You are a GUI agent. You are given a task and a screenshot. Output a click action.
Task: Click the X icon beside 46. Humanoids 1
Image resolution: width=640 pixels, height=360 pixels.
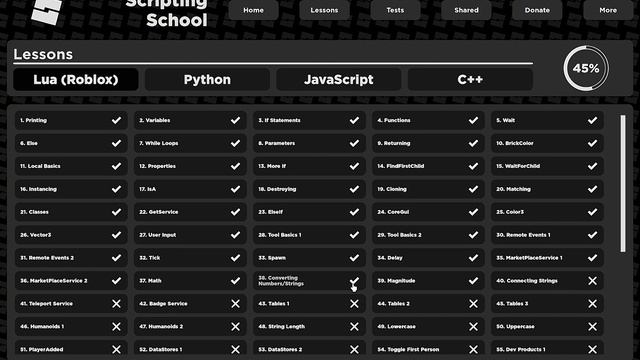click(116, 327)
